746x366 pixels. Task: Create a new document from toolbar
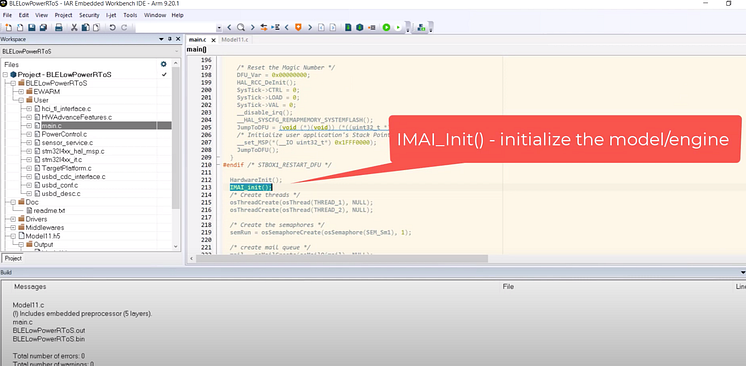9,28
